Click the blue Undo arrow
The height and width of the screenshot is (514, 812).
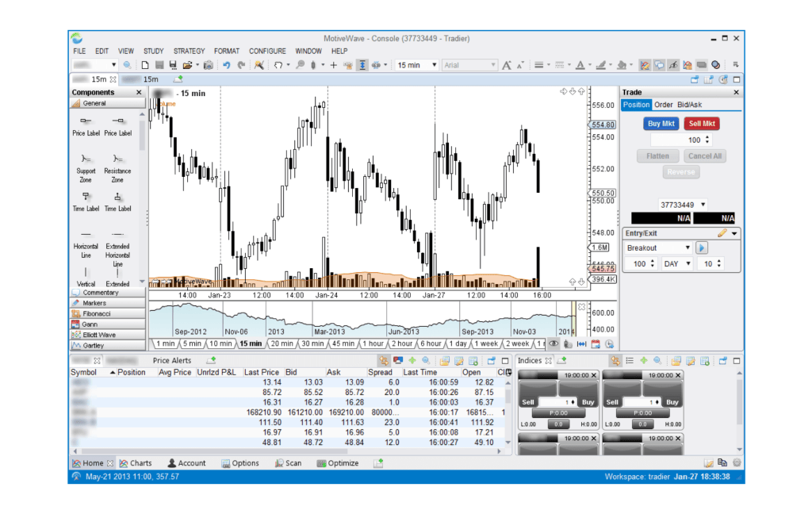coord(226,65)
